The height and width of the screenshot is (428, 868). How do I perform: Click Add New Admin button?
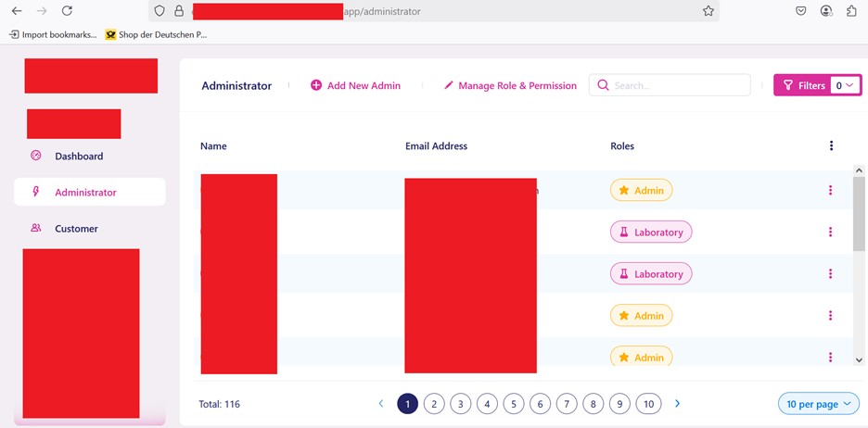[355, 85]
